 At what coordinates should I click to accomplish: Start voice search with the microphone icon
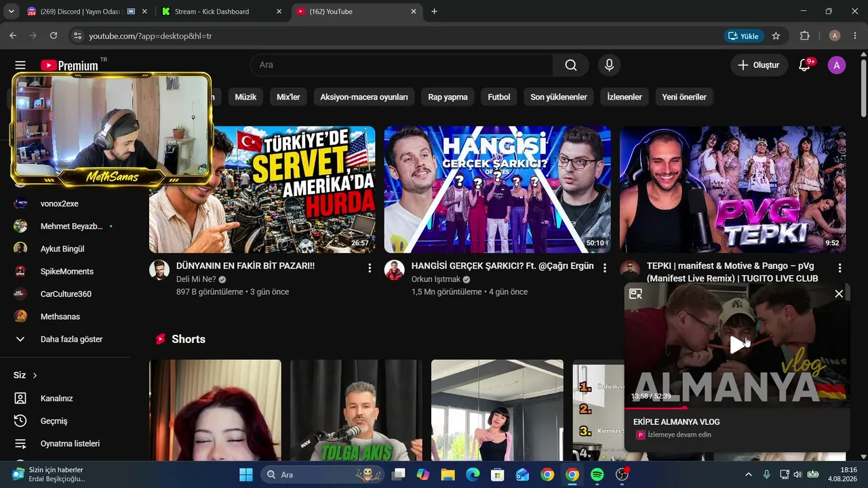pos(609,65)
